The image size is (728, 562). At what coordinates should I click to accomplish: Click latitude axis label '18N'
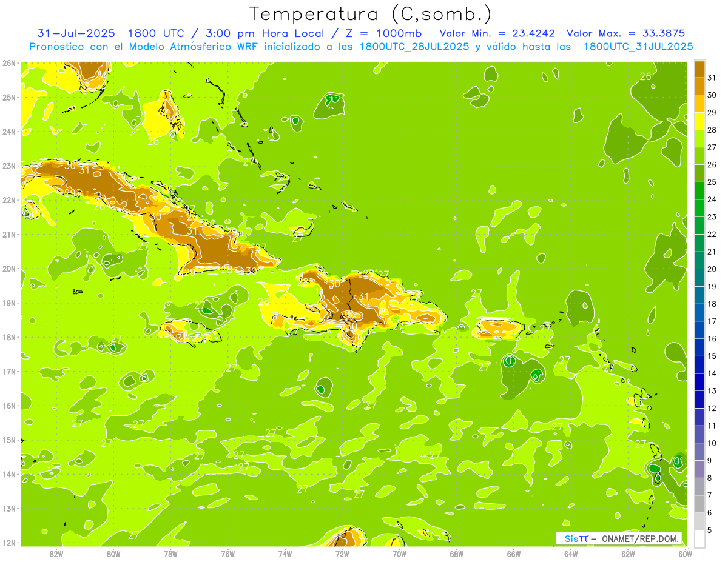coord(8,337)
